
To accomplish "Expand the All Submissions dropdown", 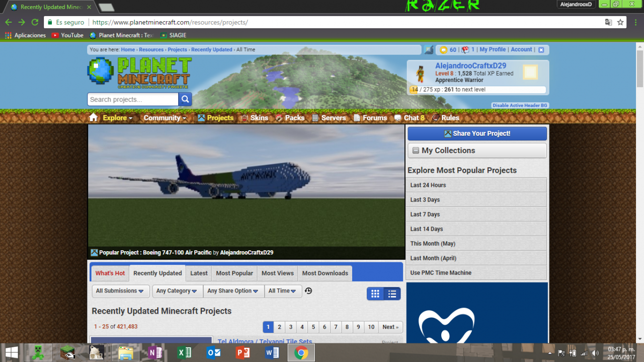I will click(x=121, y=291).
